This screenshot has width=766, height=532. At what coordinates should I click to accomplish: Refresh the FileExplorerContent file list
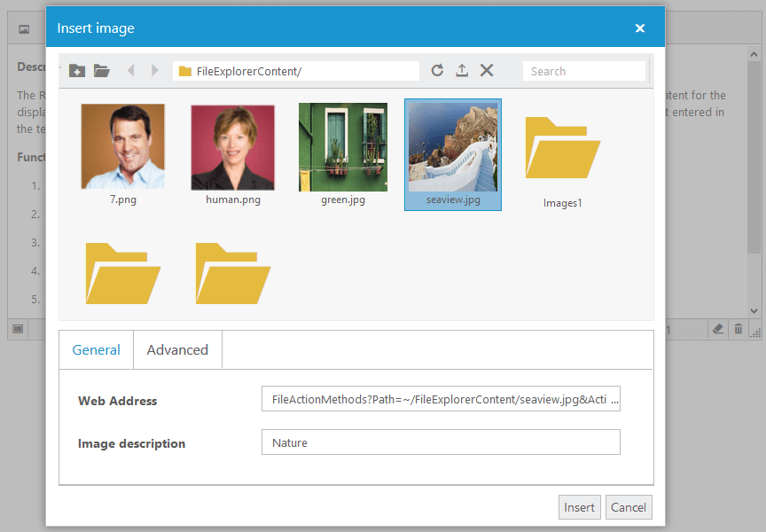437,70
